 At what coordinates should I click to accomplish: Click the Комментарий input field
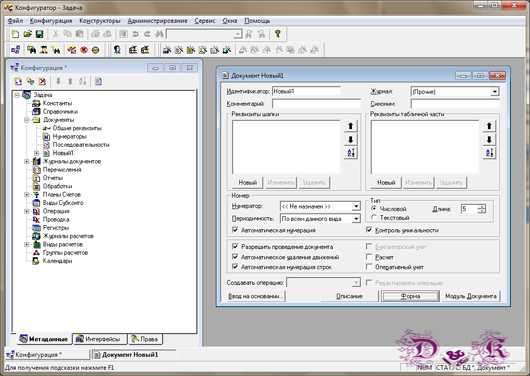(x=316, y=104)
